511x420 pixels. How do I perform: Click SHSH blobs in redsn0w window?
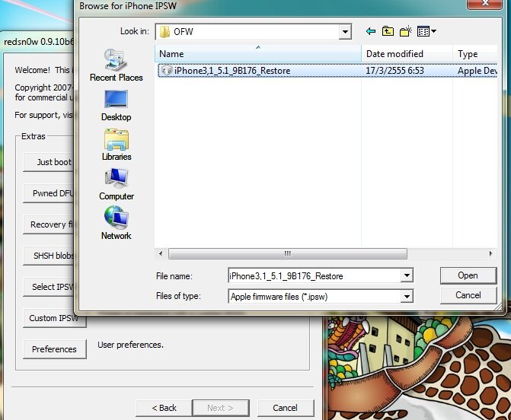[49, 256]
